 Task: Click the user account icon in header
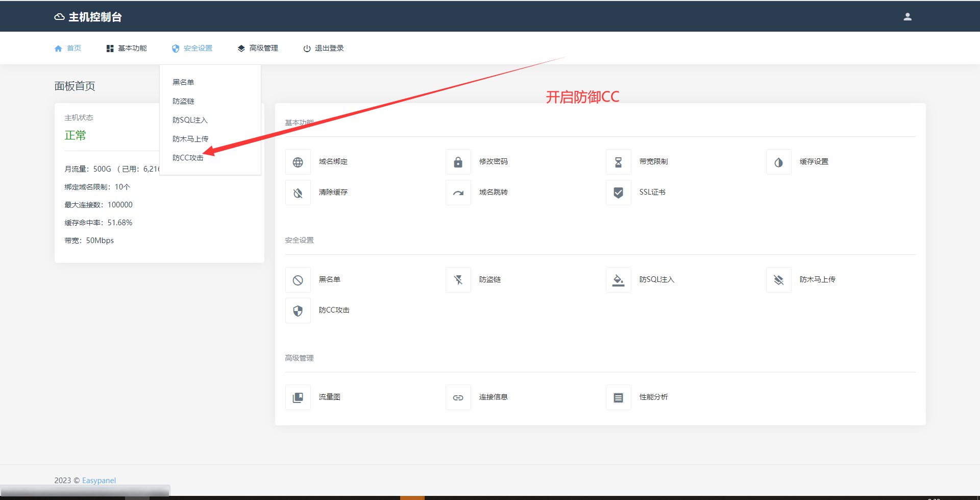pyautogui.click(x=907, y=17)
